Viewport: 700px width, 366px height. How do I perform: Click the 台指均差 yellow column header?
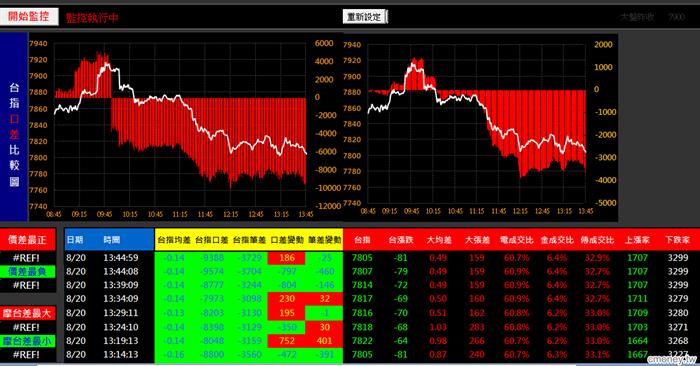point(174,240)
